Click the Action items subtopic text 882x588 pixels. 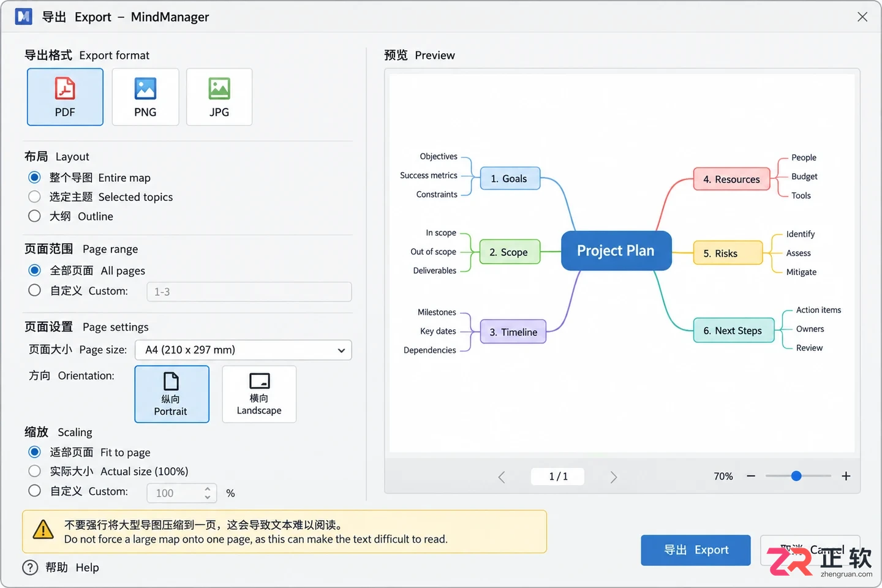(x=818, y=310)
